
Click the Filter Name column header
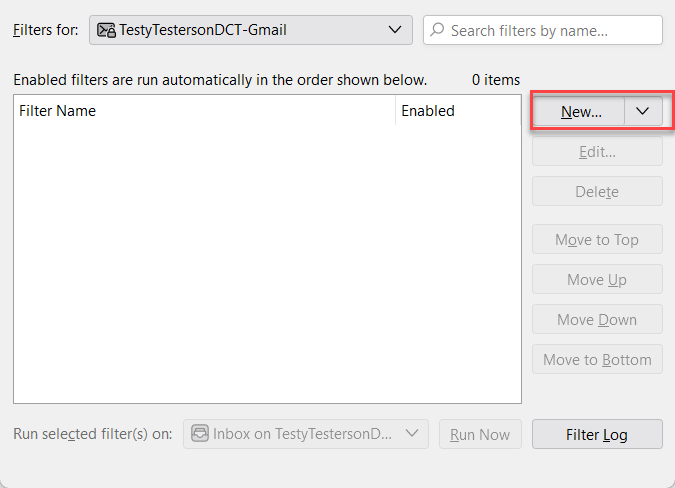204,111
